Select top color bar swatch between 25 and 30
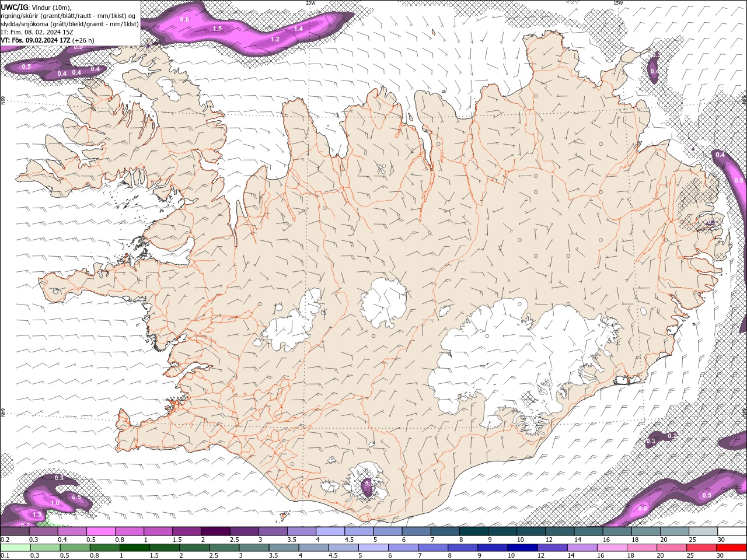 click(x=704, y=531)
